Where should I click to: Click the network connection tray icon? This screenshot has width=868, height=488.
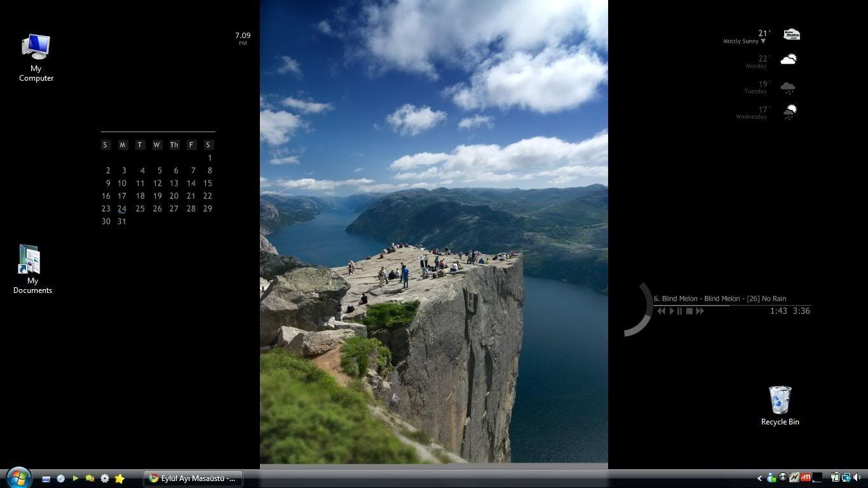pos(846,478)
